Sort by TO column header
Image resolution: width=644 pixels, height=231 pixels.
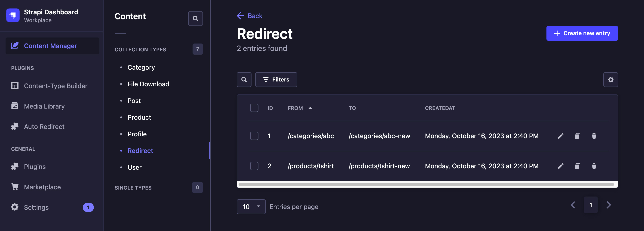pos(352,108)
